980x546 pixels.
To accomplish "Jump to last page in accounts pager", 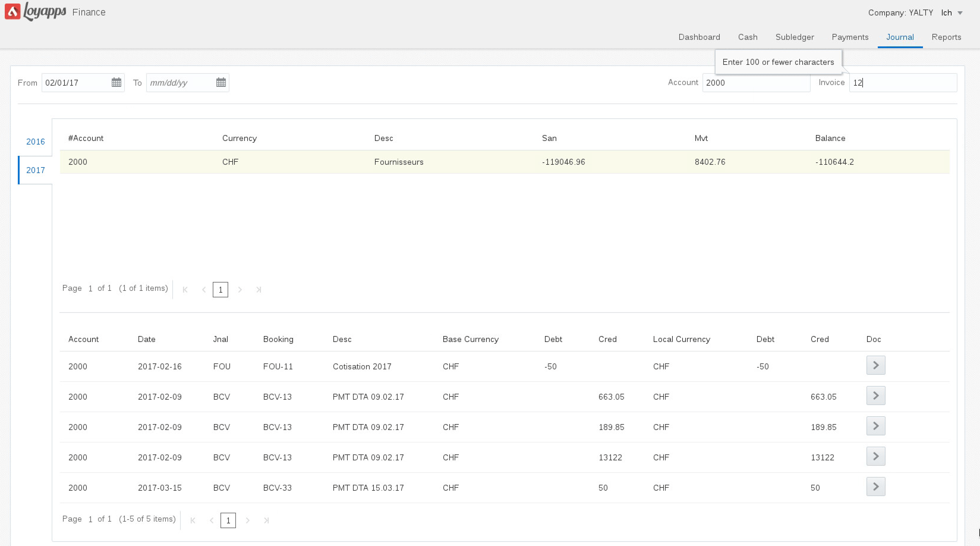I will (259, 290).
